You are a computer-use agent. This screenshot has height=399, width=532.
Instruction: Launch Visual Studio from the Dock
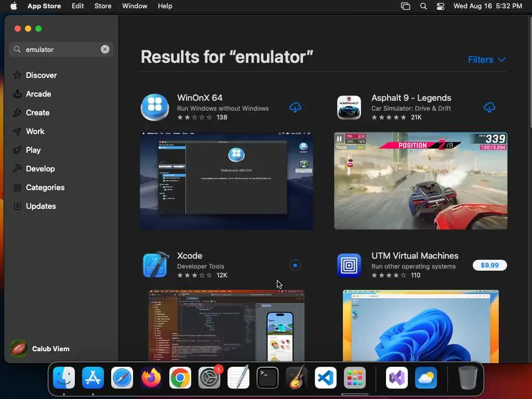coord(396,378)
